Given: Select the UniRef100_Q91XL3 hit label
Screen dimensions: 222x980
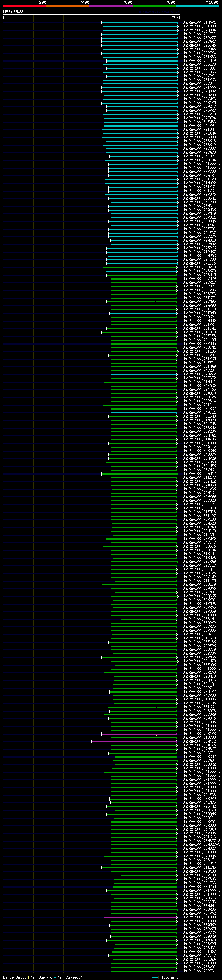Looking at the screenshot, I should point(199,837).
